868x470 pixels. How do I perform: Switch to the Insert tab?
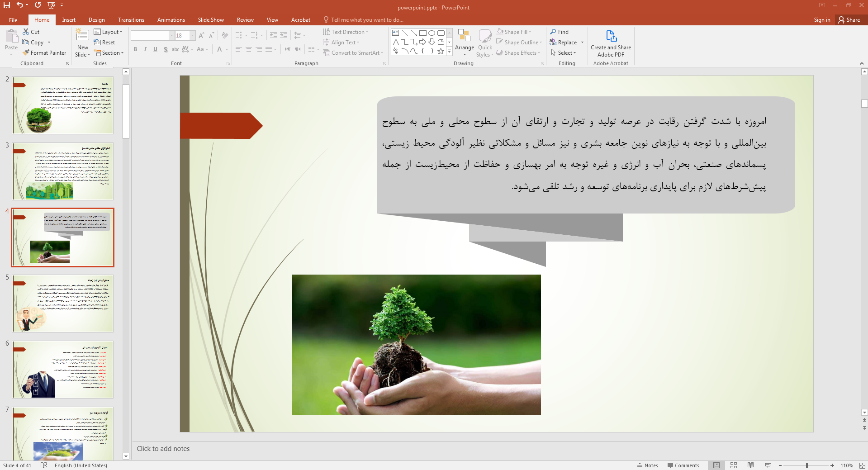pos(69,20)
